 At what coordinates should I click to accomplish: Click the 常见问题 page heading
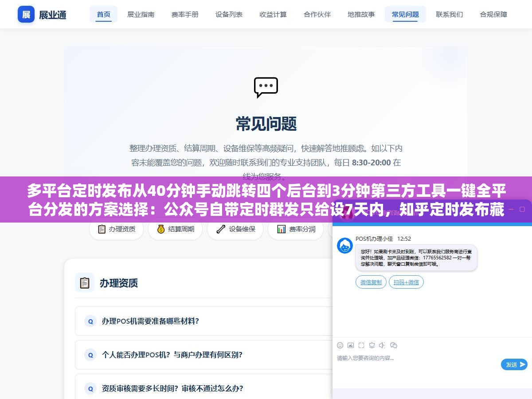pyautogui.click(x=266, y=124)
